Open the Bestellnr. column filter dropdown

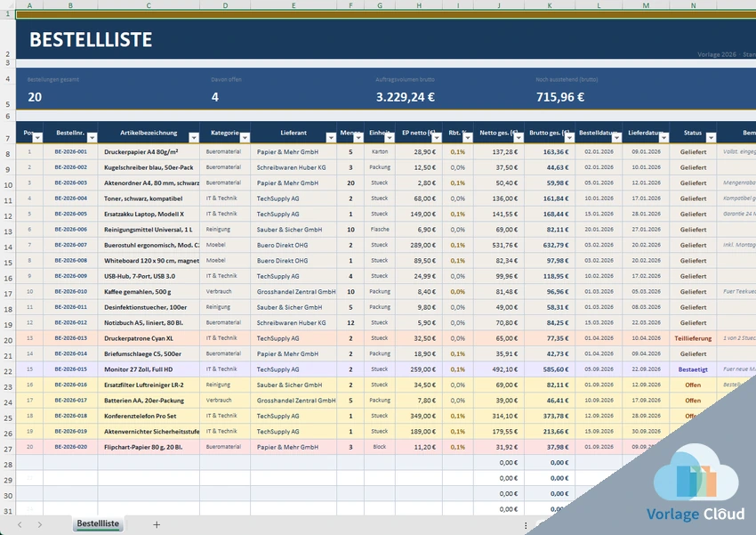[x=92, y=138]
